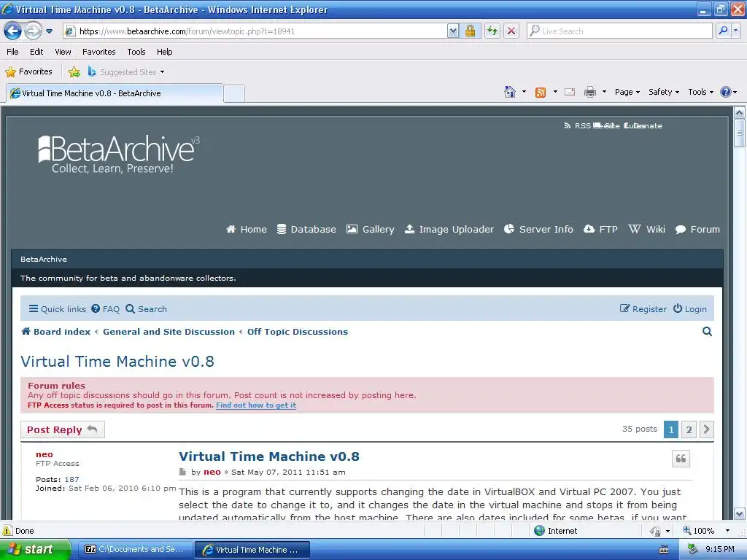747x560 pixels.
Task: Click the search magnifier button
Action: click(723, 31)
